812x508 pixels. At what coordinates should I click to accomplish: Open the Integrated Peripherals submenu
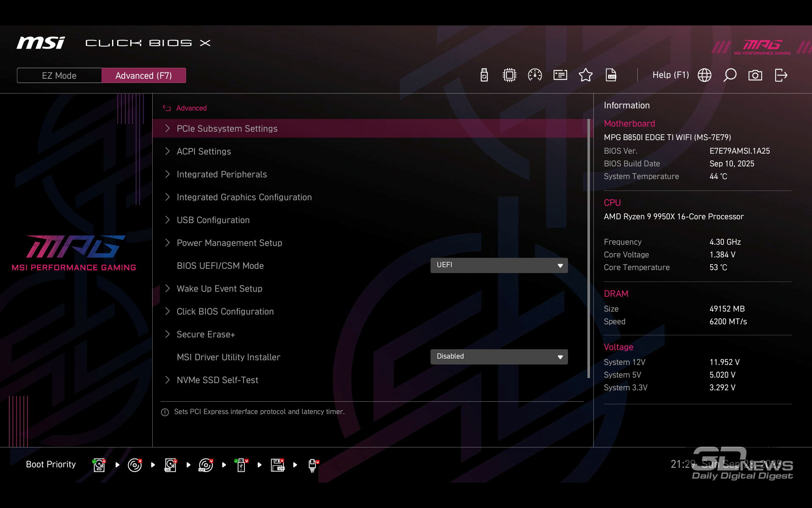222,174
